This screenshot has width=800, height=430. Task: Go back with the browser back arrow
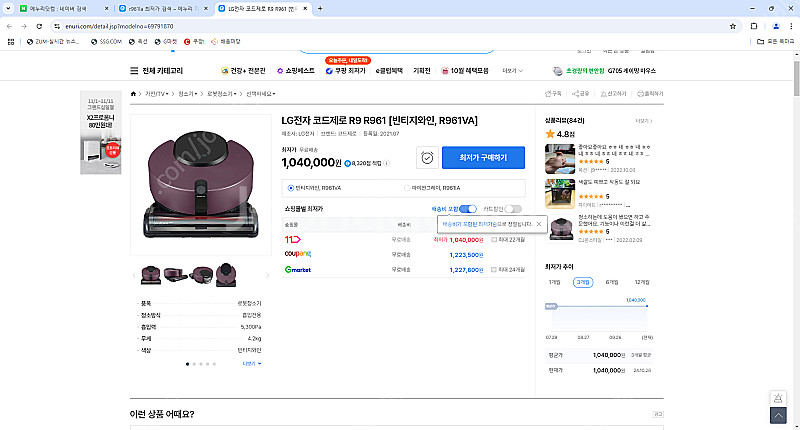point(9,26)
